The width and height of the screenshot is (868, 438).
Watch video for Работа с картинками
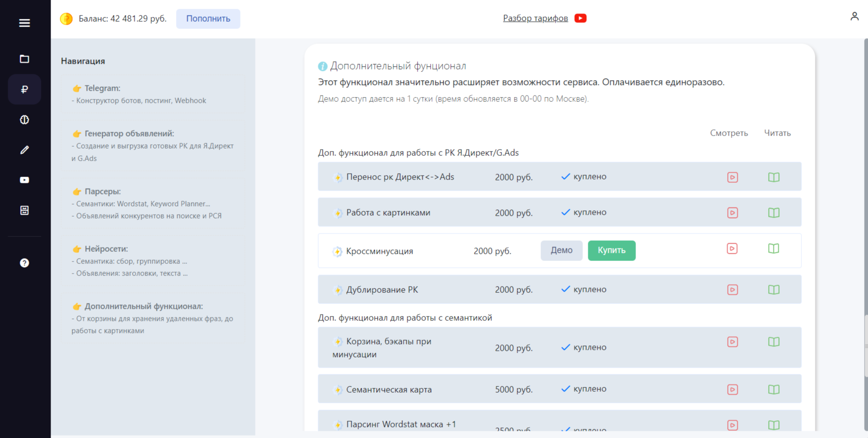pyautogui.click(x=732, y=213)
